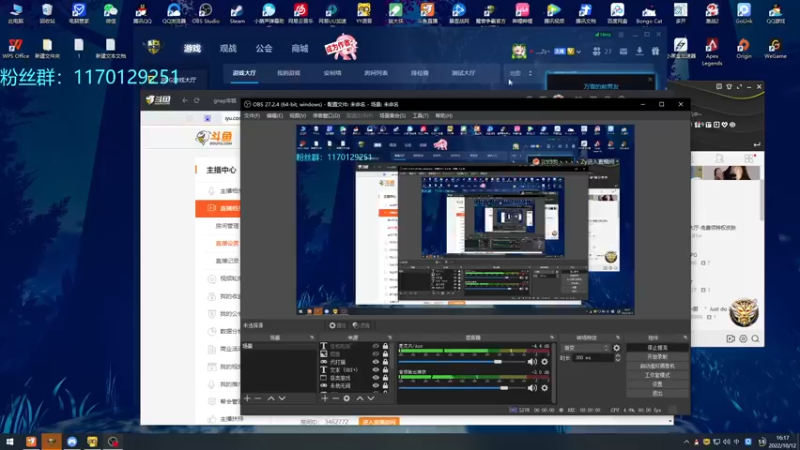The width and height of the screenshot is (800, 450).
Task: Toggle lock of topmost text source
Action: coord(385,346)
